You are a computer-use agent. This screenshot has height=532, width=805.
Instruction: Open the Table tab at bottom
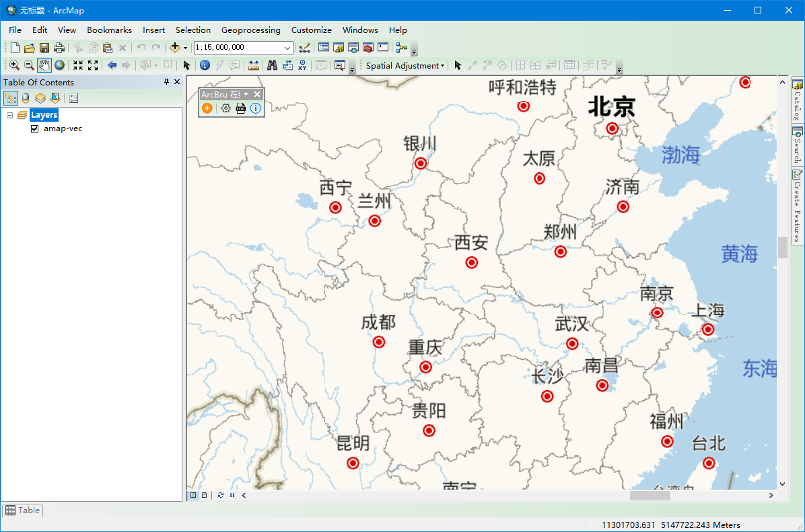(x=23, y=510)
